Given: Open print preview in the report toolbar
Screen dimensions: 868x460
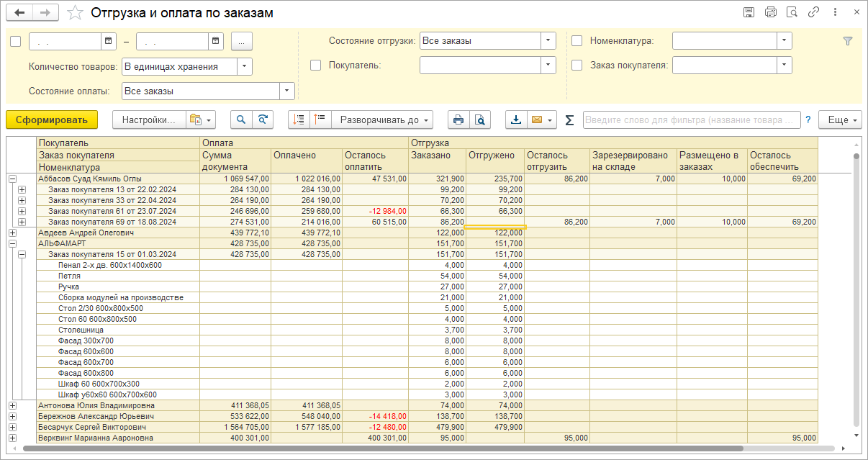Looking at the screenshot, I should coord(479,119).
